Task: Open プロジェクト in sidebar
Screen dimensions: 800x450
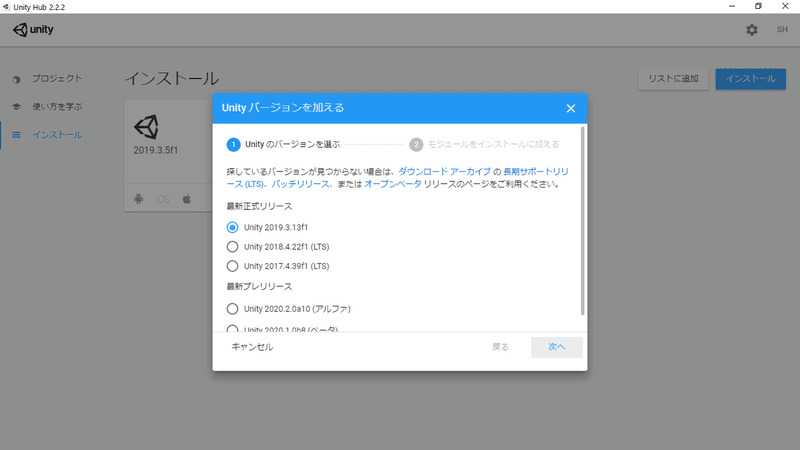Action: tap(57, 79)
